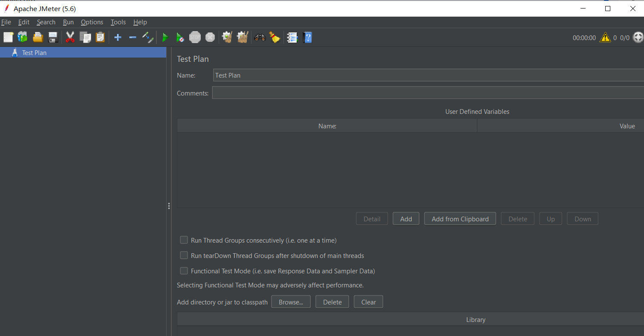Click the Comments input field

click(x=428, y=93)
